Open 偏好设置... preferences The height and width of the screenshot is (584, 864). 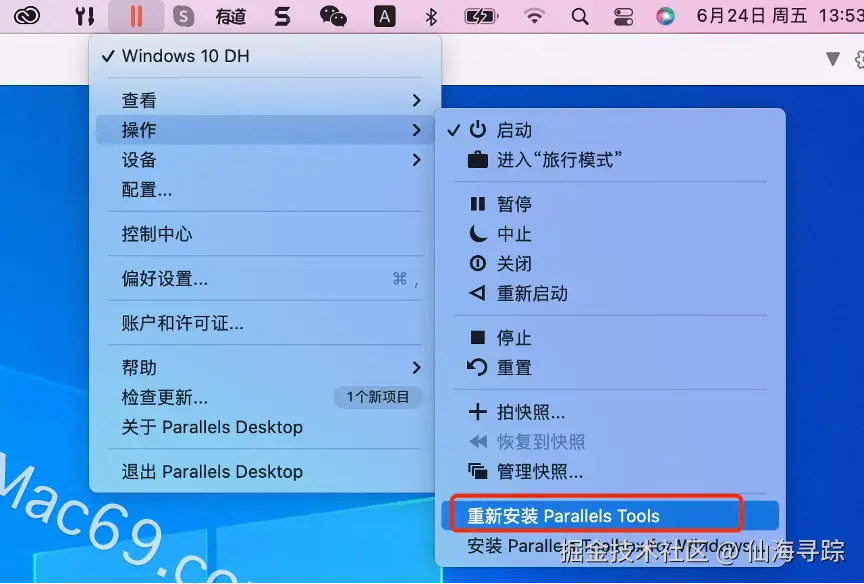265,279
